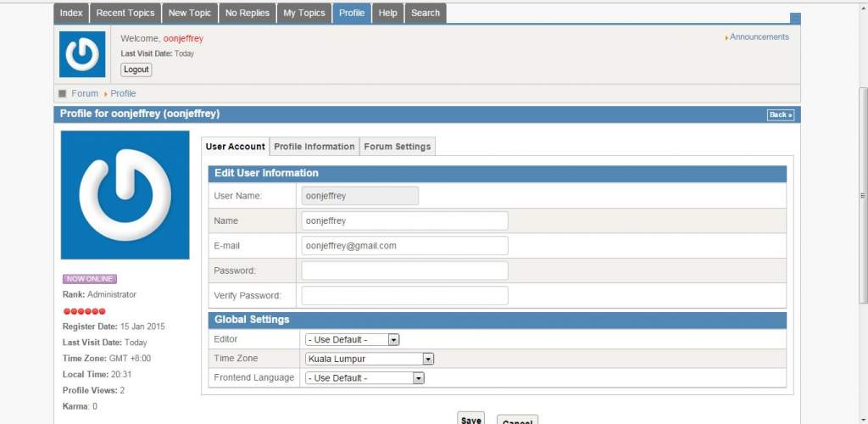Switch to the Forum Settings tab

[398, 147]
